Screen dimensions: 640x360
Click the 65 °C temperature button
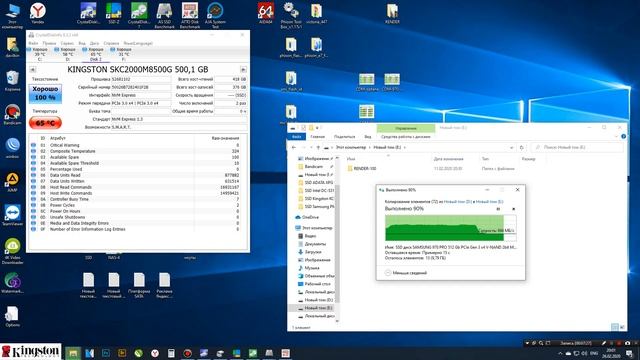tap(45, 122)
